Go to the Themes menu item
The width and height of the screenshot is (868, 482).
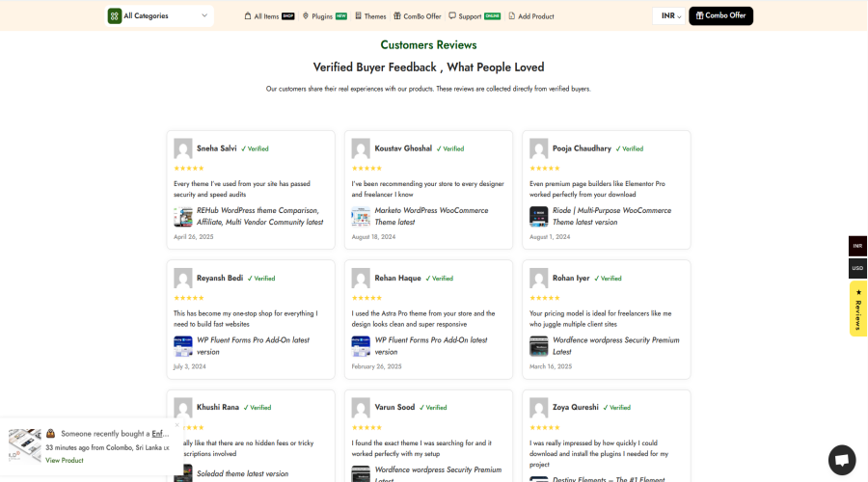(x=370, y=16)
